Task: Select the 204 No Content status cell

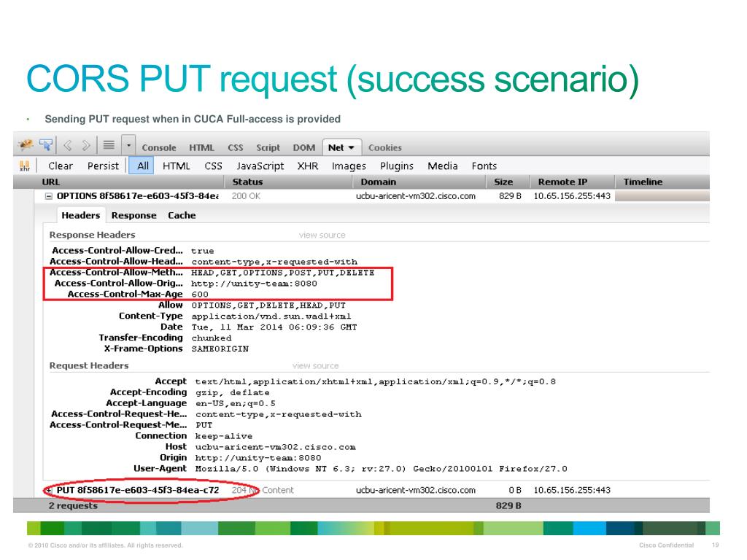Action: pos(263,490)
